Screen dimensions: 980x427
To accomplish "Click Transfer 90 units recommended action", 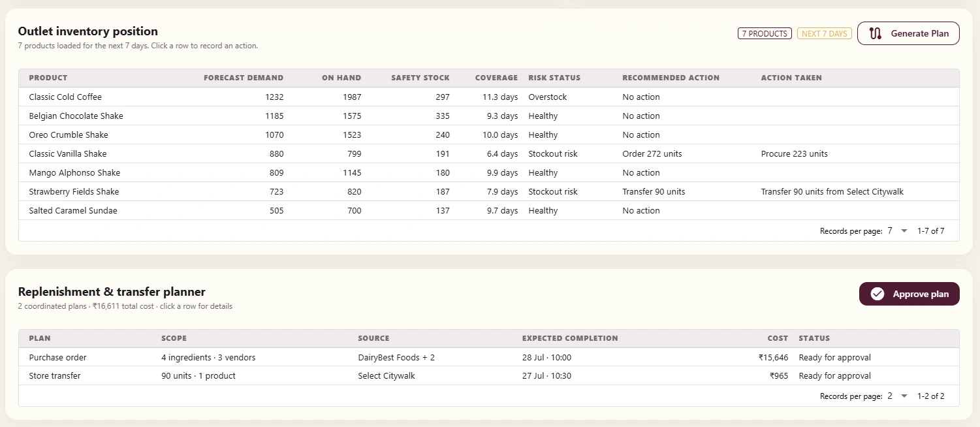I will point(654,191).
